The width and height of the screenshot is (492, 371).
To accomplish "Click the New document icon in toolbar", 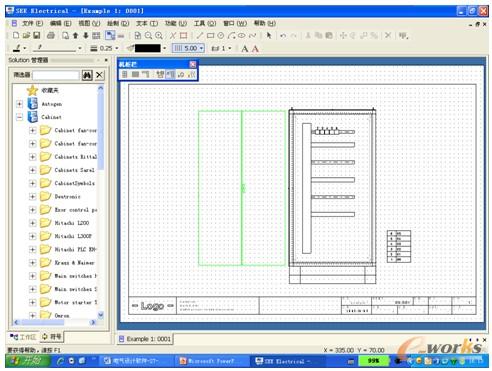I will tap(16, 35).
